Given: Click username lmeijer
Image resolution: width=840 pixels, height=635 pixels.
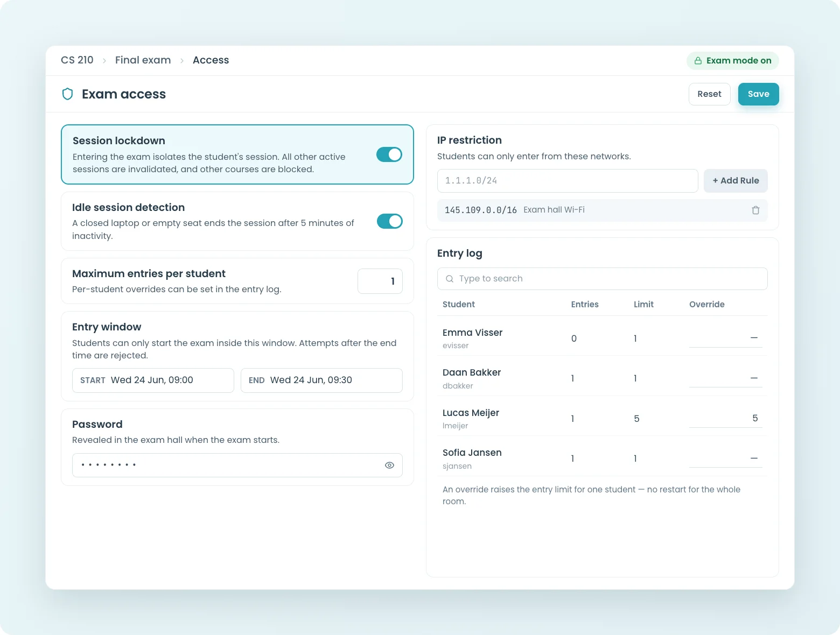Looking at the screenshot, I should (455, 426).
